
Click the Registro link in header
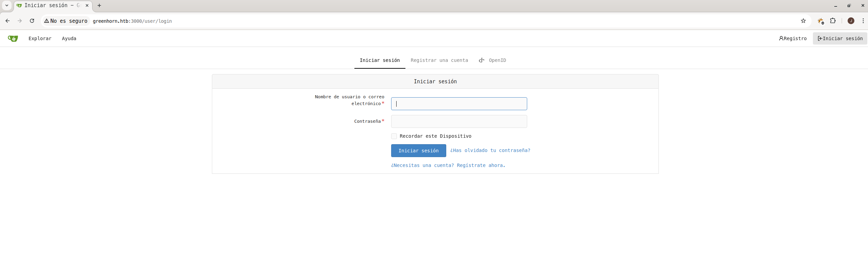[792, 38]
